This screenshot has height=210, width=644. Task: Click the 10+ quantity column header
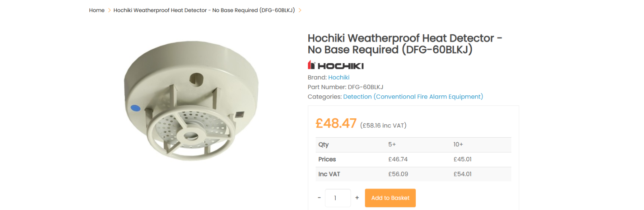tap(458, 144)
